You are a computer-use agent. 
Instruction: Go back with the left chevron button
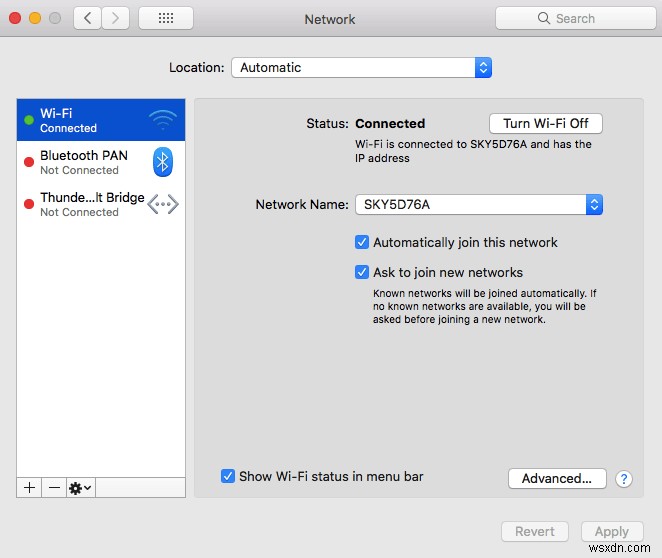click(87, 18)
